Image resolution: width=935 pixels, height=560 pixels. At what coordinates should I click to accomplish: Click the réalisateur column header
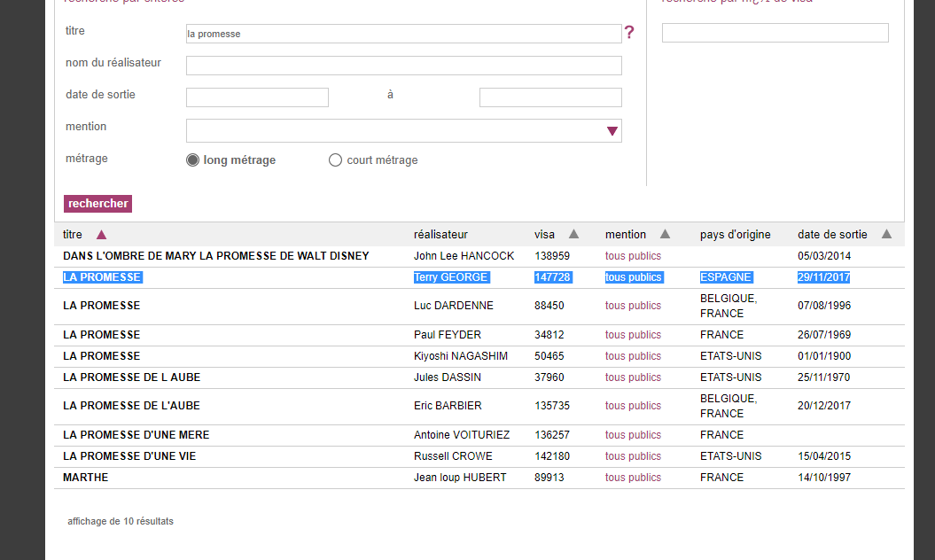(x=440, y=235)
